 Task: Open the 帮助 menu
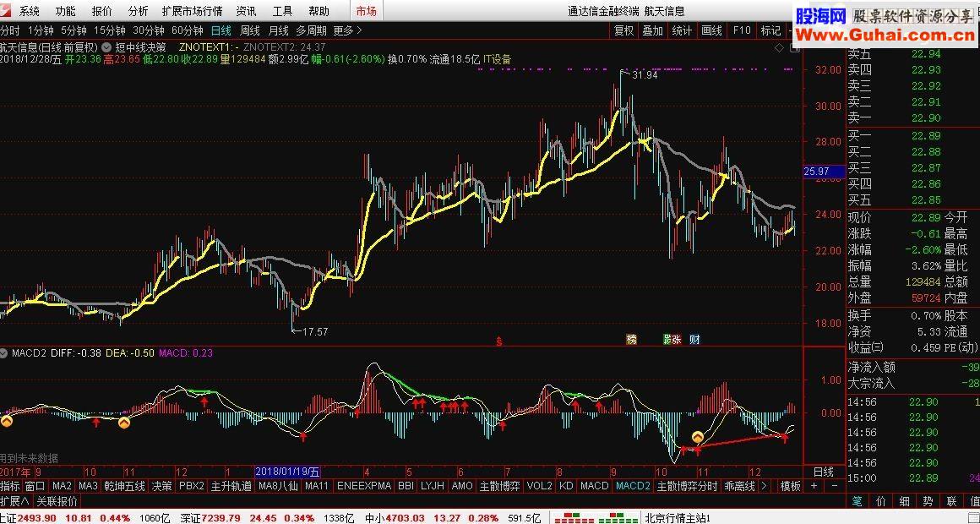tap(318, 11)
